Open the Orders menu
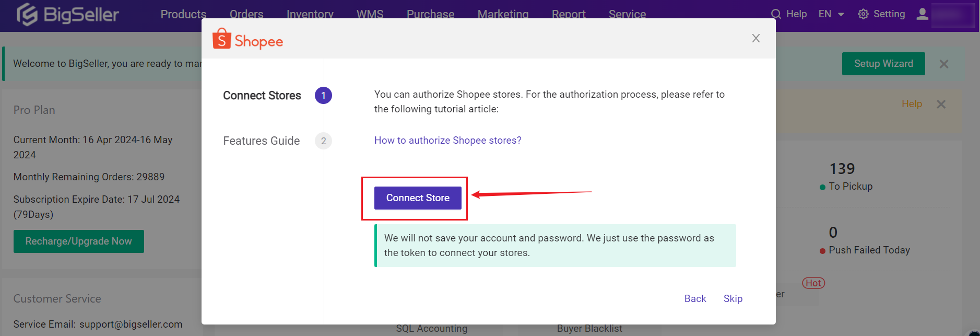 246,14
